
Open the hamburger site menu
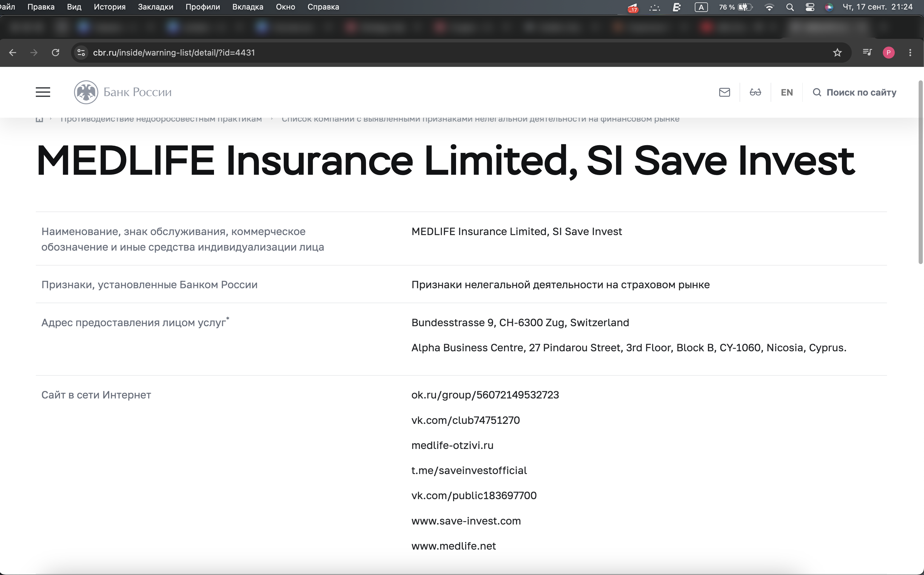(43, 92)
